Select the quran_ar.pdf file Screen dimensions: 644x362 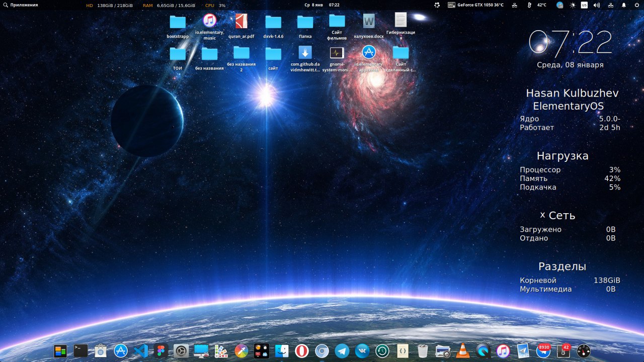tap(242, 27)
